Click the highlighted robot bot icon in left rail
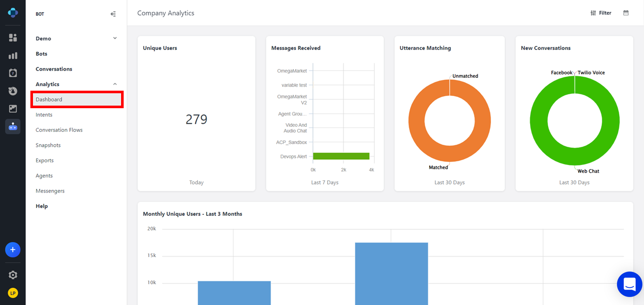This screenshot has width=644, height=305. click(12, 126)
